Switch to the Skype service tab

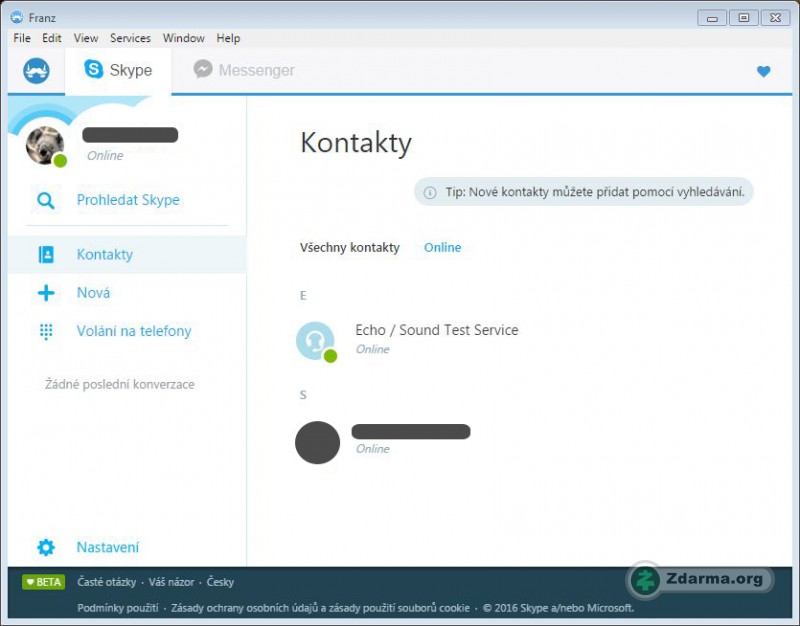point(118,70)
